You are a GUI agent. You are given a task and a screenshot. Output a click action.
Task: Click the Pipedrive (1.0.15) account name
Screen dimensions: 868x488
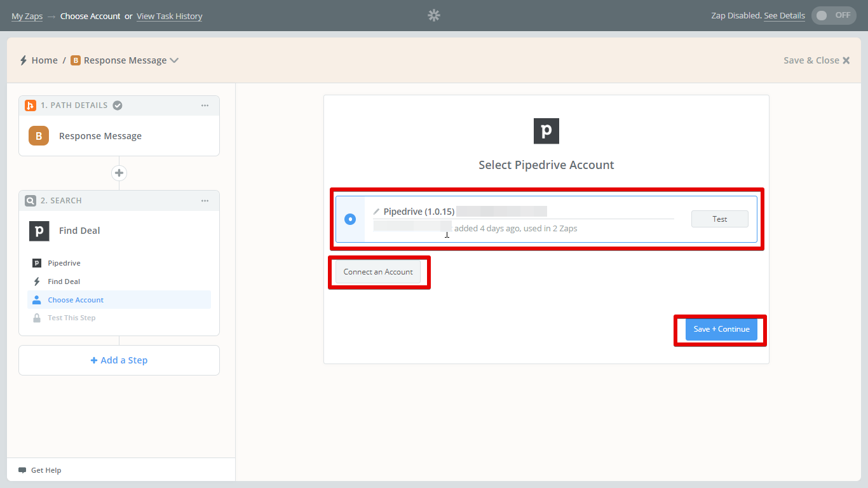pos(419,212)
